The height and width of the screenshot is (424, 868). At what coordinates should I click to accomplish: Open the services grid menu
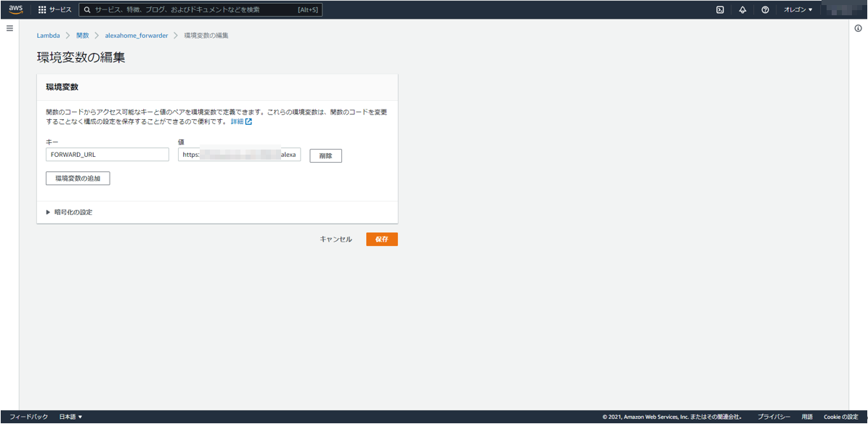click(42, 10)
